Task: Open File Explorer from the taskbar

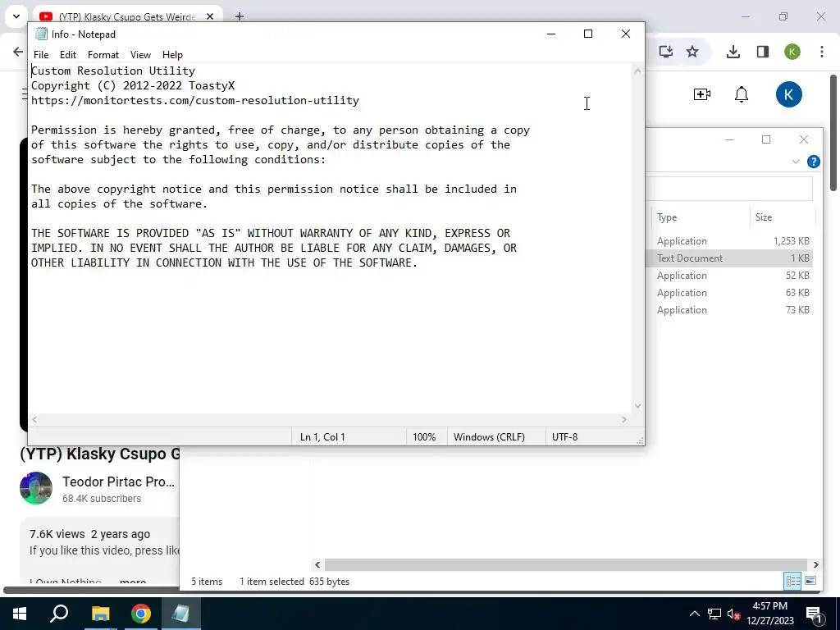Action: coord(100,614)
